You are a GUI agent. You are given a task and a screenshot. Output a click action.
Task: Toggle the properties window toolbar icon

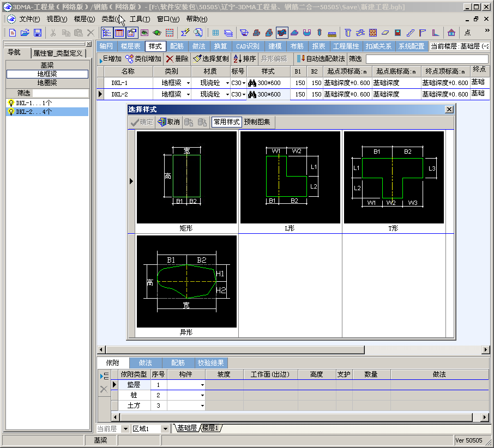(132, 33)
